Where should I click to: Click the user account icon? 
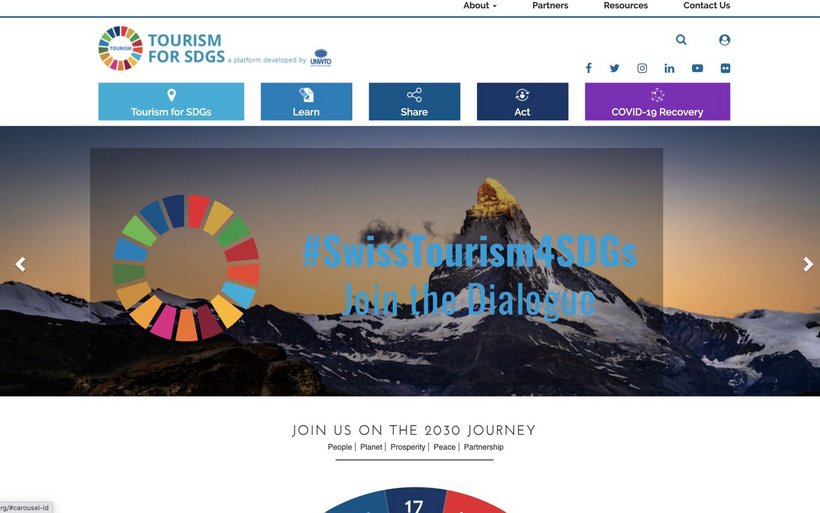coord(724,40)
